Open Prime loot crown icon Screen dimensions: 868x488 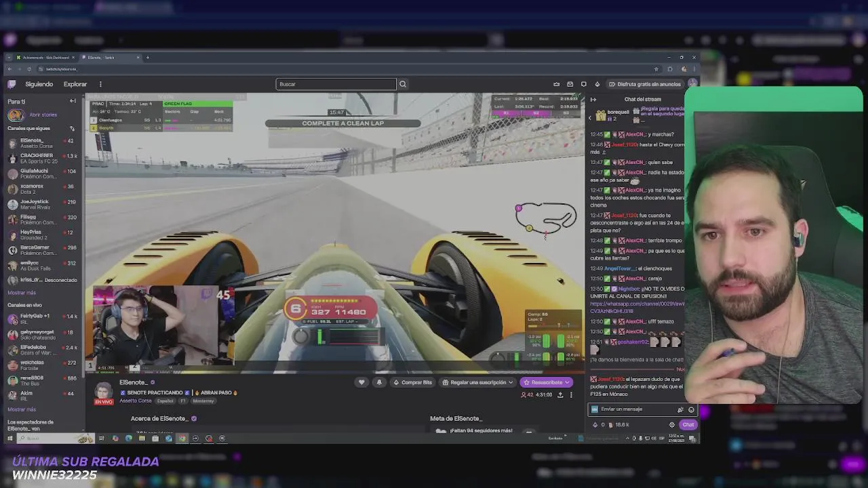557,84
